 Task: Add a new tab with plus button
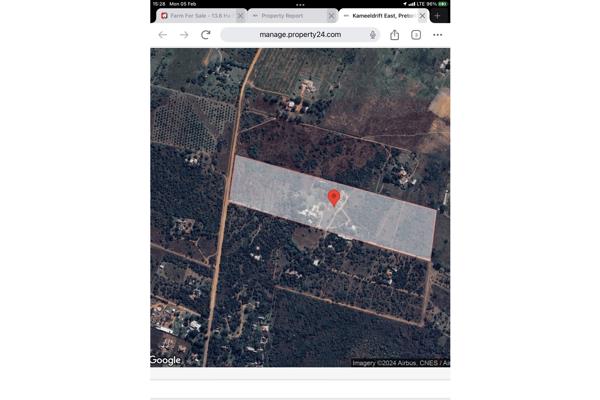point(437,16)
